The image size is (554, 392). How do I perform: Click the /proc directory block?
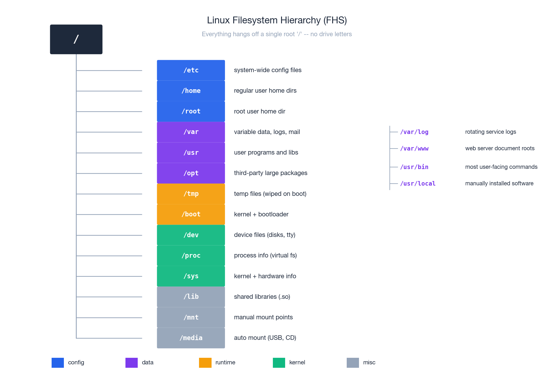(191, 256)
